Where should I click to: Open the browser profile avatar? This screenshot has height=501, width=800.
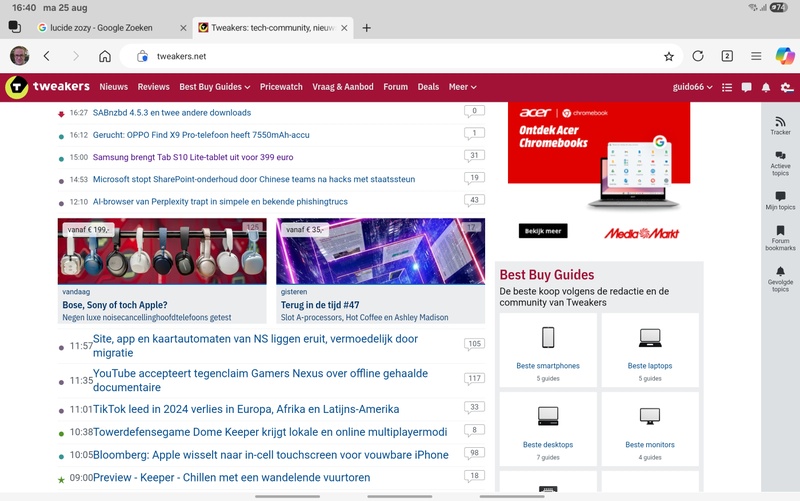tap(19, 56)
